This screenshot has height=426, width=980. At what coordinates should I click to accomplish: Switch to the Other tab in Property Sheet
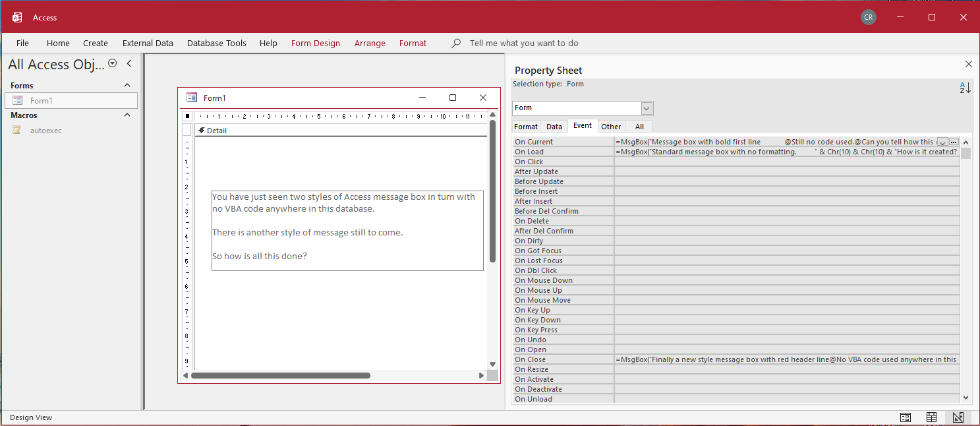pyautogui.click(x=611, y=127)
